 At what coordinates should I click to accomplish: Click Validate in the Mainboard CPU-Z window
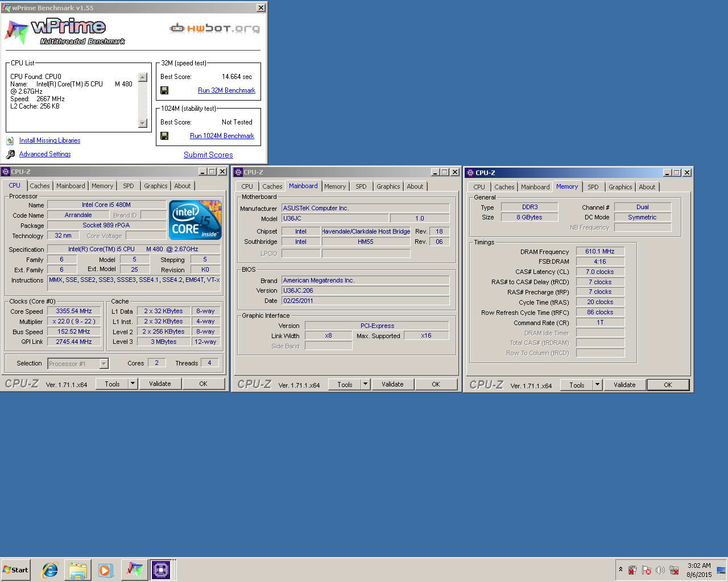coord(392,384)
